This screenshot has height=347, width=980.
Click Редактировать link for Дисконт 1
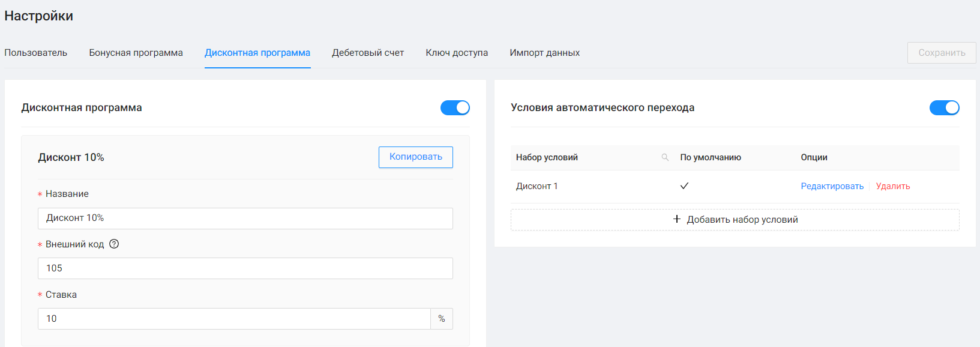pos(832,186)
